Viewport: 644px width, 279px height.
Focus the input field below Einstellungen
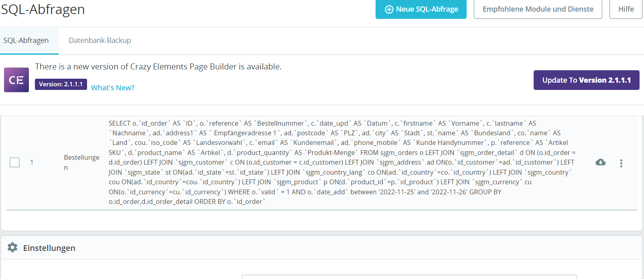coord(409,277)
